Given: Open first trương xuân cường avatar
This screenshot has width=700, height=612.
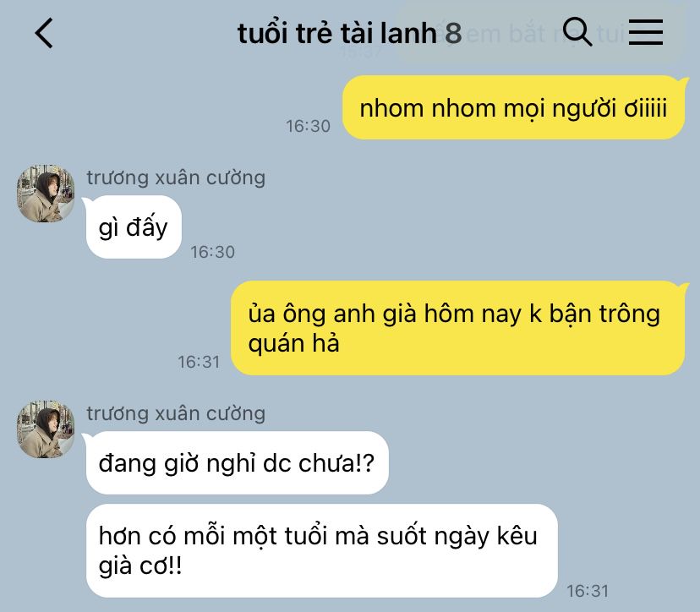Looking at the screenshot, I should coord(46,194).
